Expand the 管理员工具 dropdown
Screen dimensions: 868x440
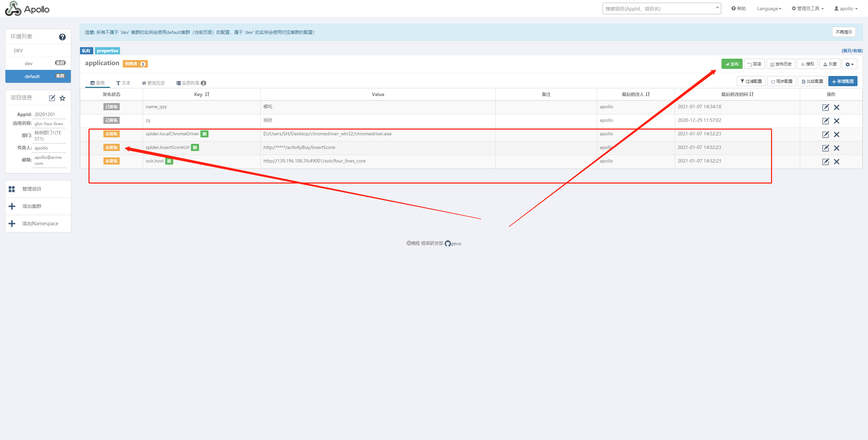click(x=808, y=8)
